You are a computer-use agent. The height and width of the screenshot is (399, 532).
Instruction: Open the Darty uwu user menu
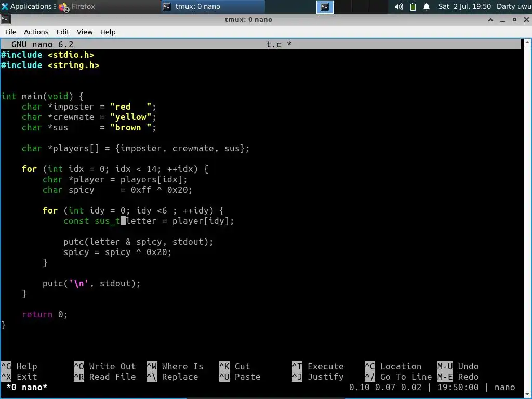(514, 6)
